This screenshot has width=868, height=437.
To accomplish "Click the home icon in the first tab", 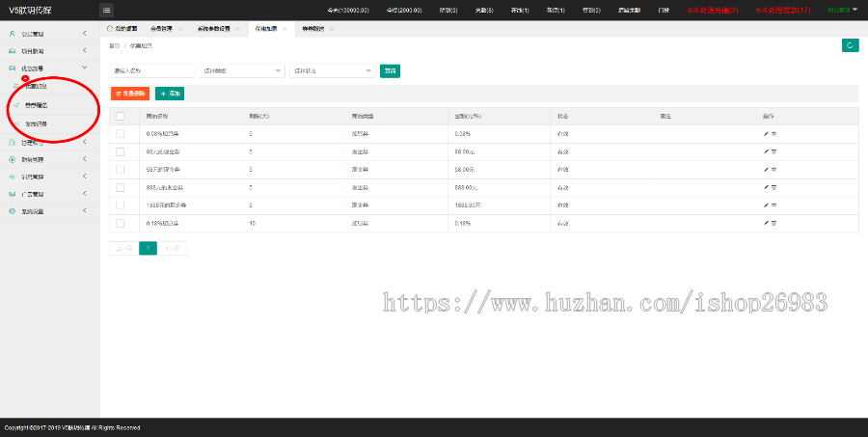I will click(x=110, y=29).
